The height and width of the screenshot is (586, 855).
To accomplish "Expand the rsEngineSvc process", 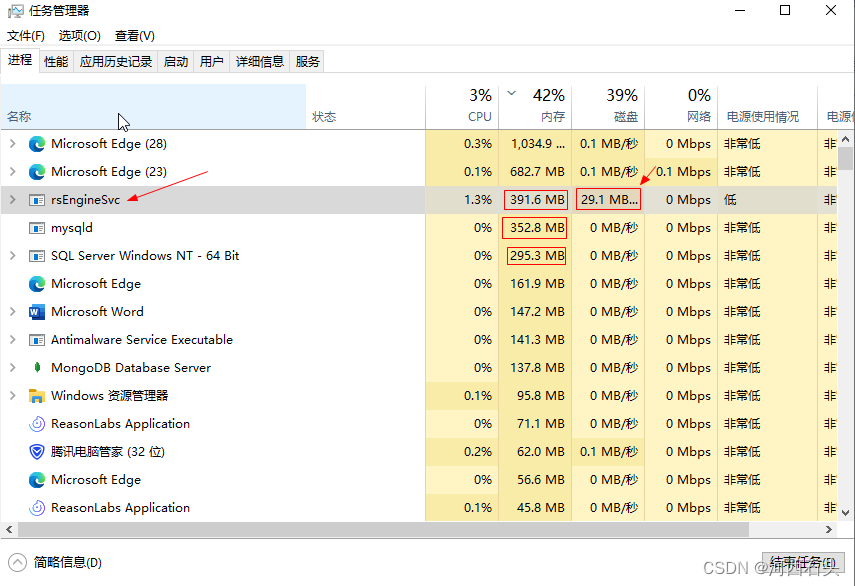I will click(13, 200).
